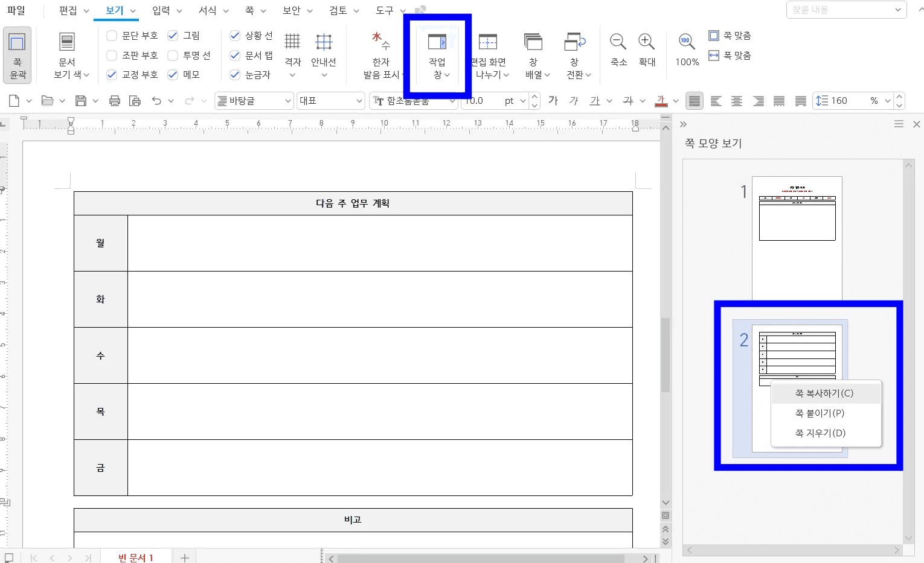Click the save icon in toolbar

[x=80, y=101]
